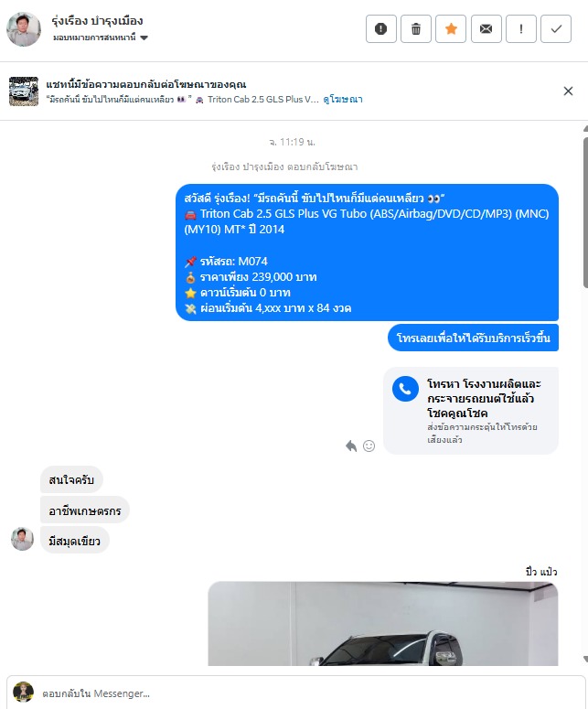Viewport: 588px width, 709px height.
Task: Mark conversation done with checkmark button
Action: point(556,29)
